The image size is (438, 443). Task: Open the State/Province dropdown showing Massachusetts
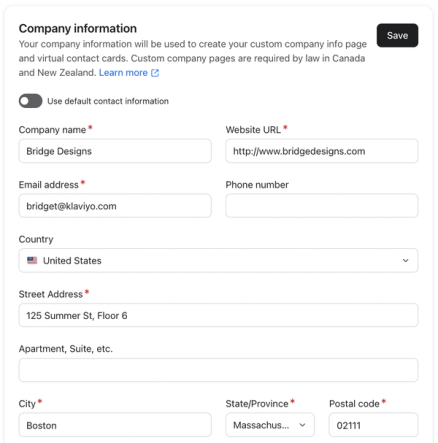coord(270,425)
